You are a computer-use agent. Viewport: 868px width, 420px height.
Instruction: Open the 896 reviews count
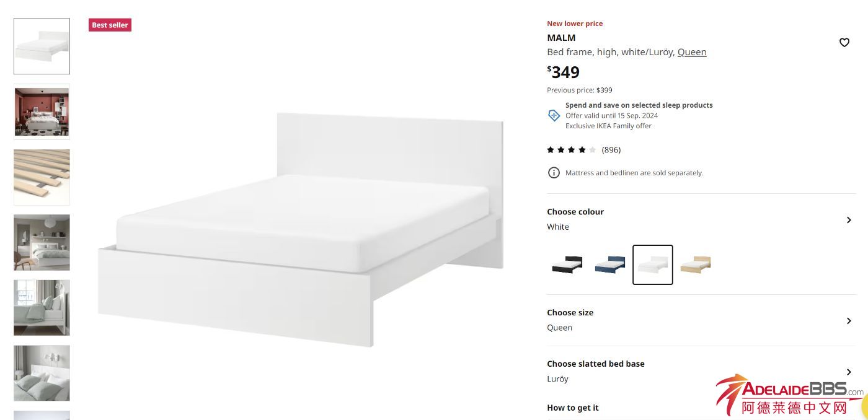(611, 150)
